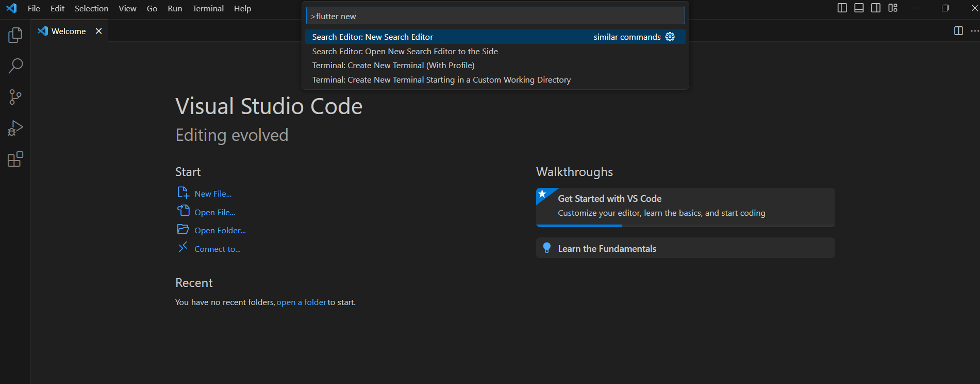This screenshot has height=384, width=980.
Task: Click the 'open a folder' link
Action: [x=302, y=302]
